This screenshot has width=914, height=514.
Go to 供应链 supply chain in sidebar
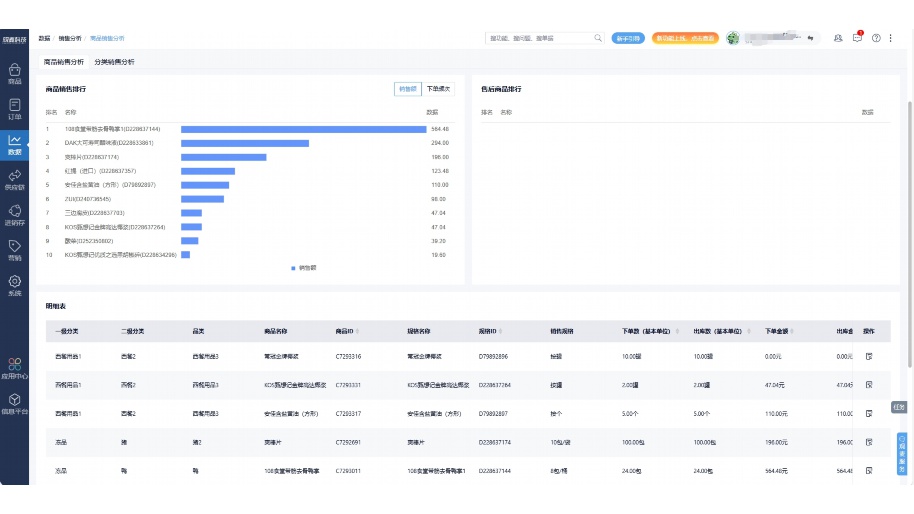point(14,180)
